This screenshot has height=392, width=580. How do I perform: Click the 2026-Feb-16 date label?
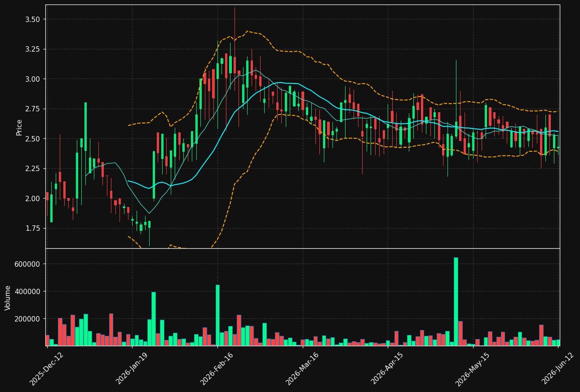(x=217, y=369)
